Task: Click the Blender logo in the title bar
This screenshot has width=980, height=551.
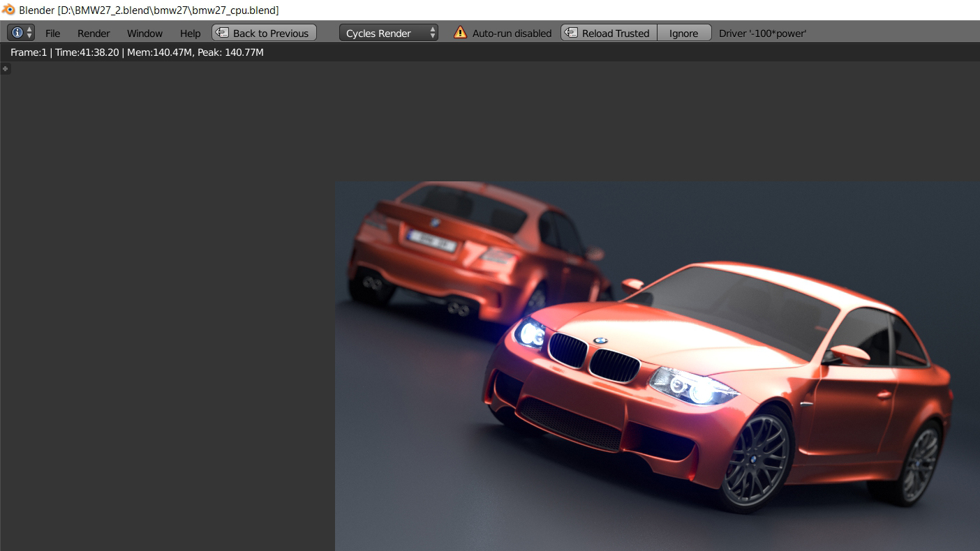Action: (x=8, y=10)
